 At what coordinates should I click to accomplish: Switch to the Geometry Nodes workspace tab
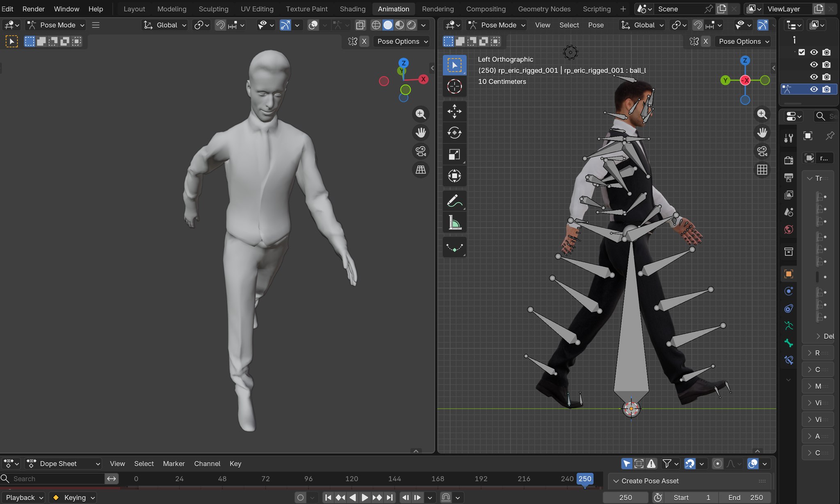[x=544, y=9]
